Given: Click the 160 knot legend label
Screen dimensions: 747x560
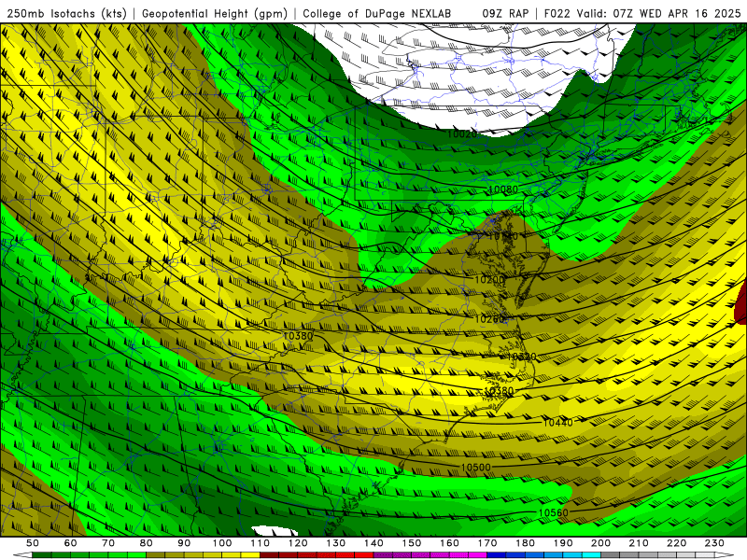Looking at the screenshot, I should point(449,543).
